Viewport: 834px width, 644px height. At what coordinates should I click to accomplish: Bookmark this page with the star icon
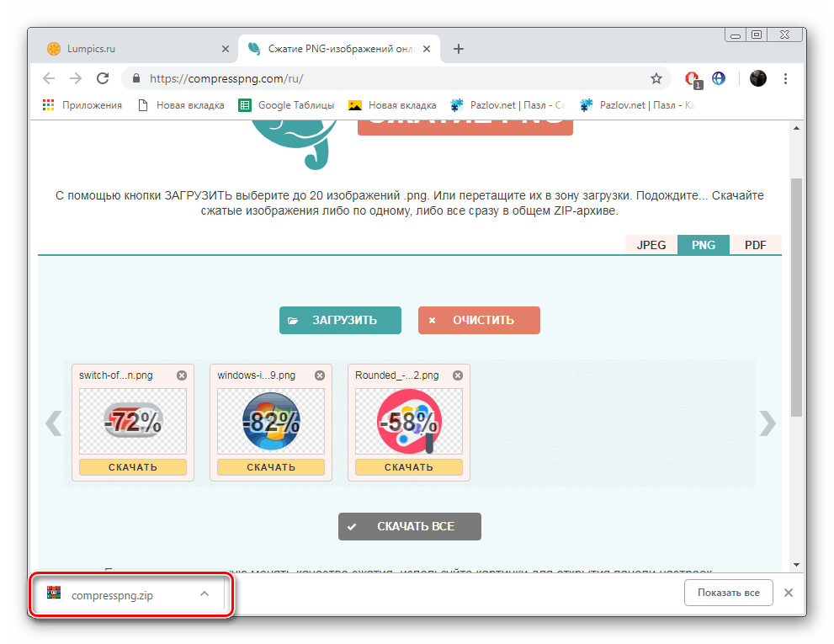pyautogui.click(x=656, y=77)
